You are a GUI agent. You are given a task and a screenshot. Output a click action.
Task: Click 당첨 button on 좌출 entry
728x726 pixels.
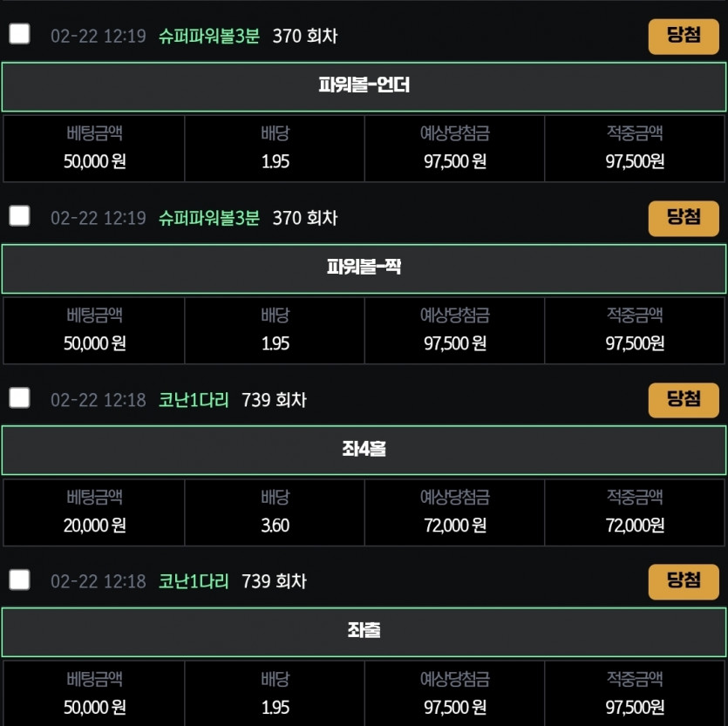point(684,581)
